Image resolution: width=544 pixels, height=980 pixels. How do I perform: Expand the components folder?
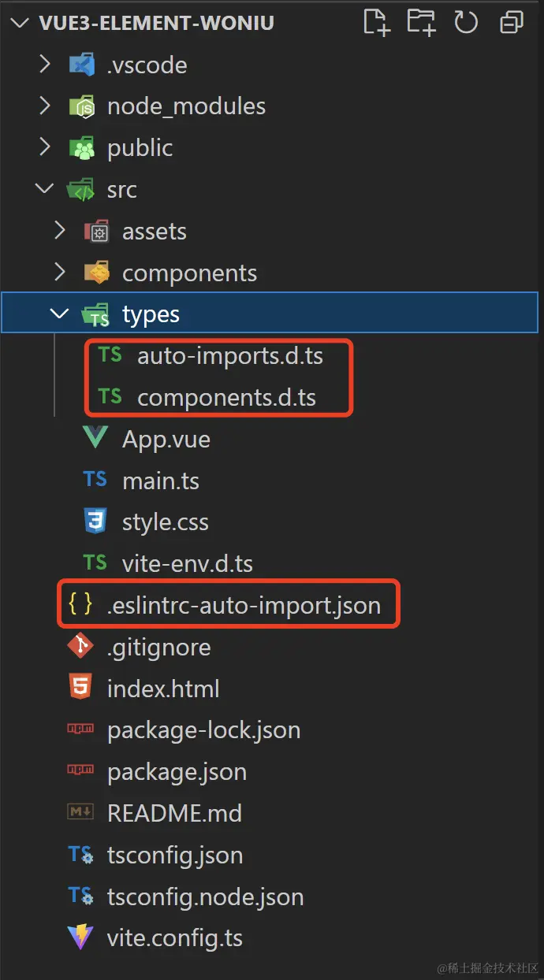tap(60, 272)
